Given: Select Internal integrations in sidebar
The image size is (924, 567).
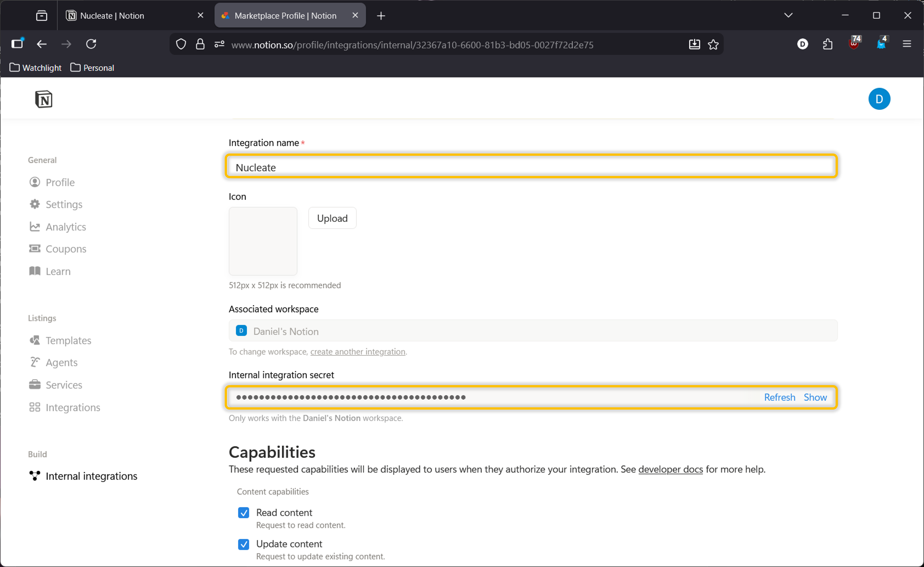Looking at the screenshot, I should click(91, 476).
